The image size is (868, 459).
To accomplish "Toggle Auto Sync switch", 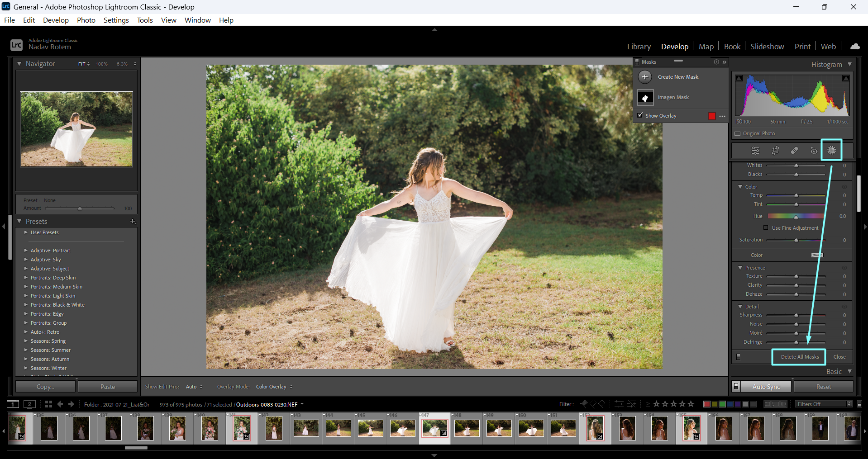I will coord(736,387).
